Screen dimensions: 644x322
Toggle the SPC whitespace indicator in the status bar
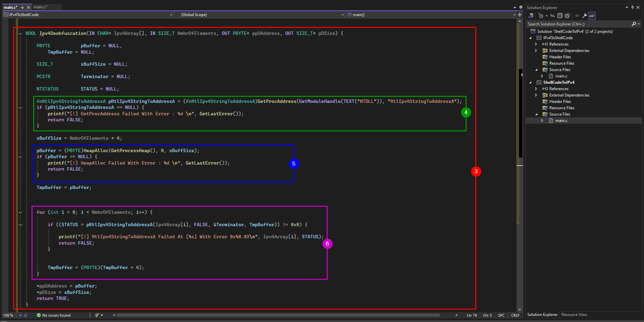[501, 315]
